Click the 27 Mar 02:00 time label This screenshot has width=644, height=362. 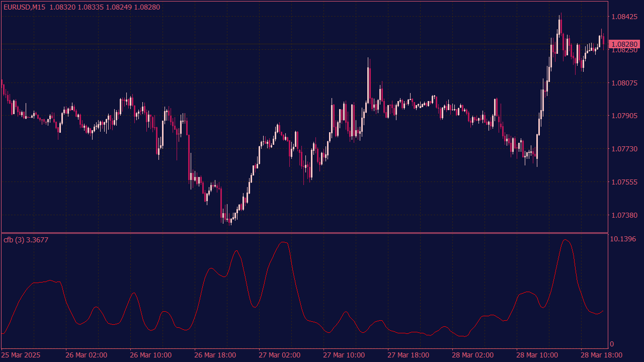click(280, 355)
